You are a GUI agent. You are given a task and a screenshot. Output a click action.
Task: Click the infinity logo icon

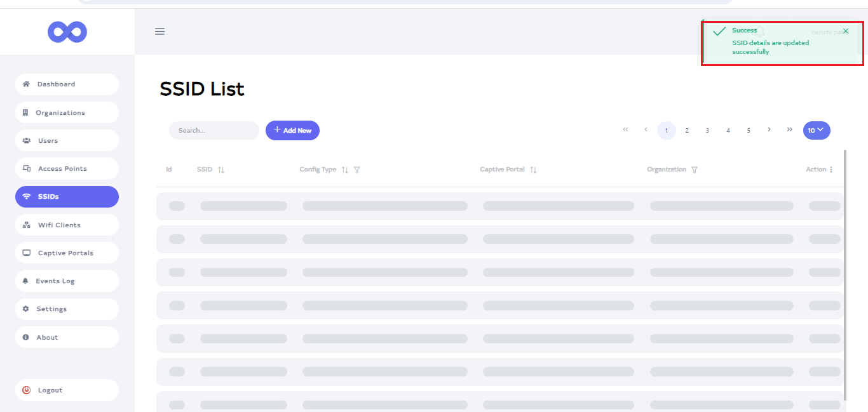(67, 32)
